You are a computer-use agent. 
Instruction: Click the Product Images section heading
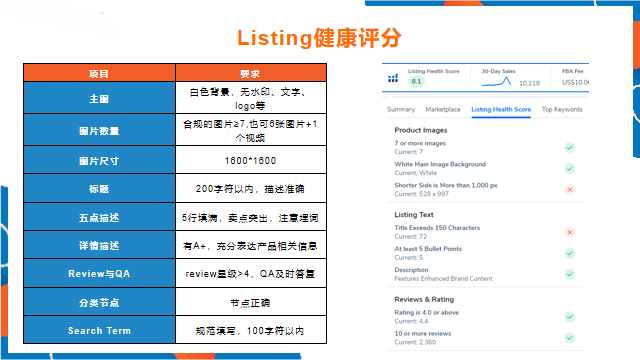point(421,130)
